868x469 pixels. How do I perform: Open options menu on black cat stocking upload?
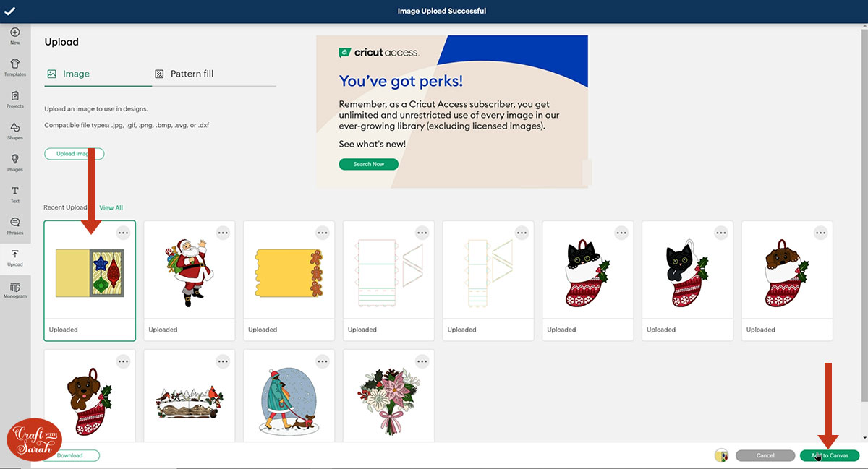point(621,233)
